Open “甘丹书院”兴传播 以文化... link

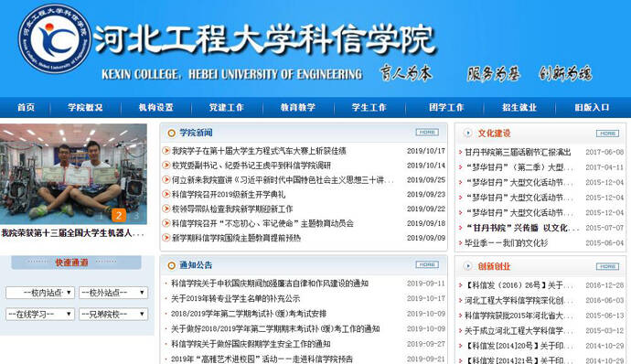pyautogui.click(x=522, y=228)
